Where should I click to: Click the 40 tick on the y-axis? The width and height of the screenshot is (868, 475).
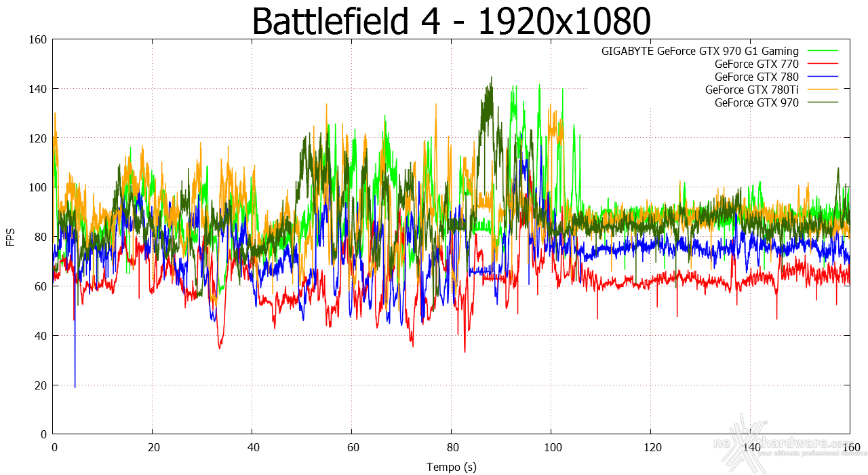click(41, 336)
